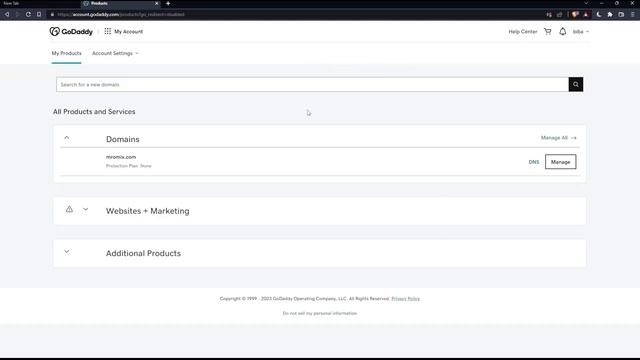Image resolution: width=640 pixels, height=360 pixels.
Task: Click the domain search magnifier button
Action: tap(576, 84)
